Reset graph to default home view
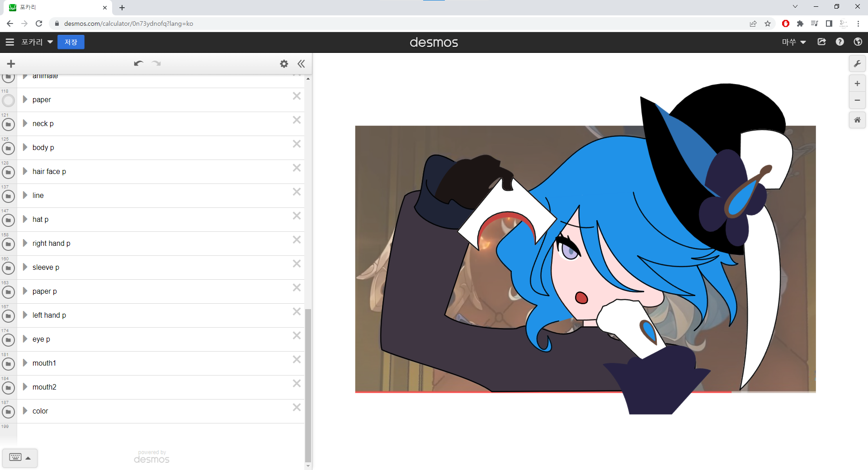The image size is (868, 470). (x=857, y=120)
